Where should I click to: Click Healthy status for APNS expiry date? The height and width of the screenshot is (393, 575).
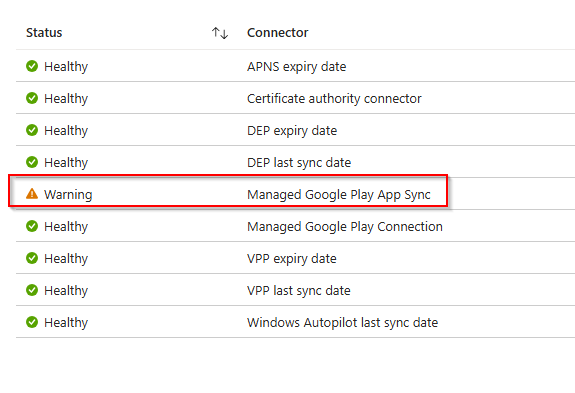[66, 67]
